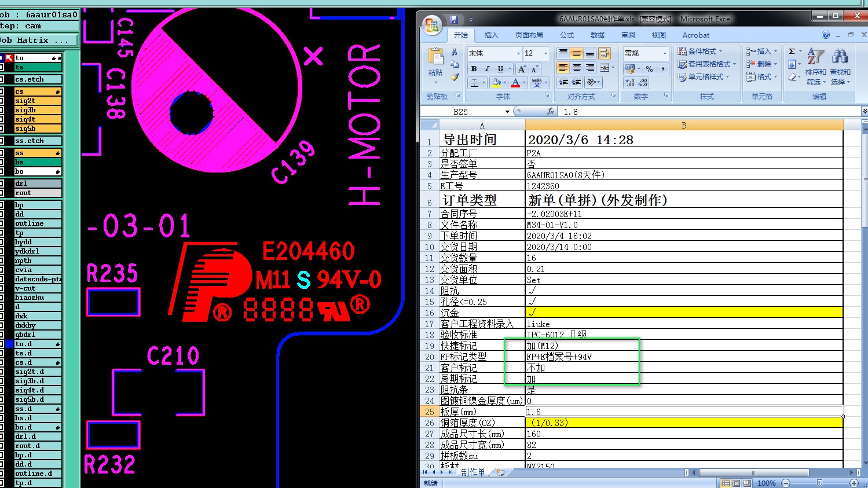Image resolution: width=868 pixels, height=488 pixels.
Task: Align text to the middle of the cell
Action: tap(576, 53)
